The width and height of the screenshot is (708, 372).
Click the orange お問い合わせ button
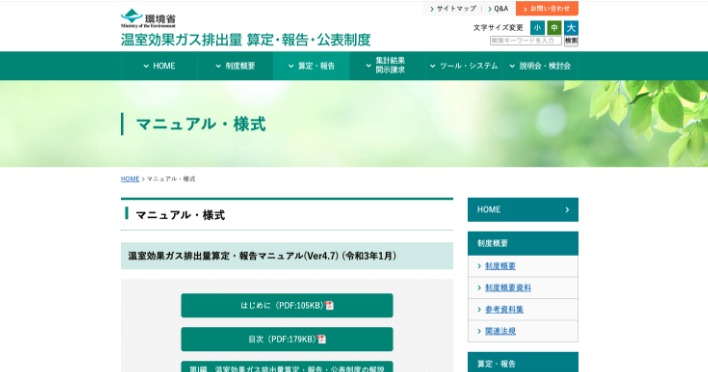click(x=547, y=9)
